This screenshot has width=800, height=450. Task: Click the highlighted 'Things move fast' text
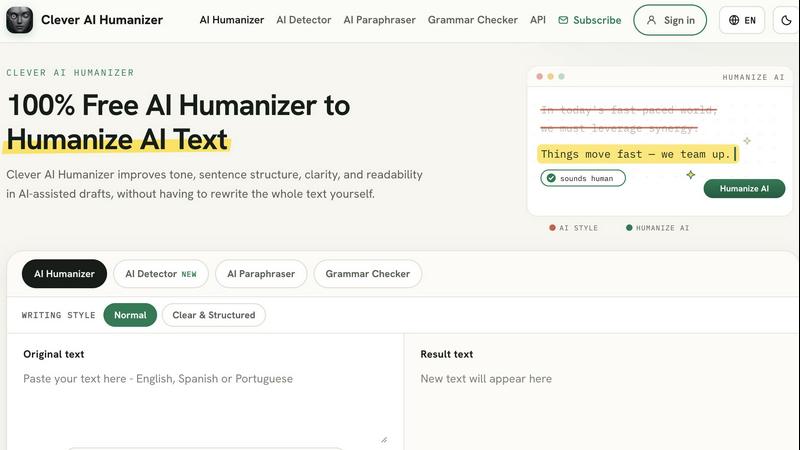click(638, 154)
